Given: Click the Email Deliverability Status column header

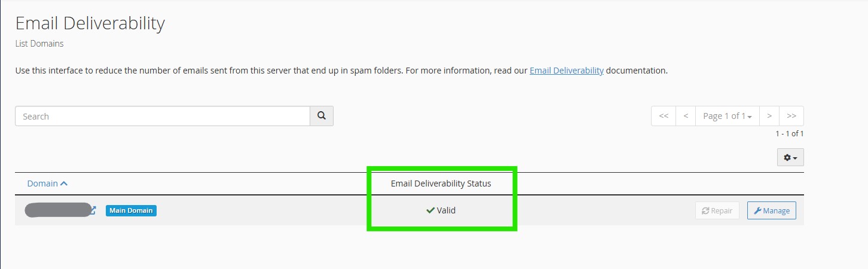Looking at the screenshot, I should click(441, 184).
